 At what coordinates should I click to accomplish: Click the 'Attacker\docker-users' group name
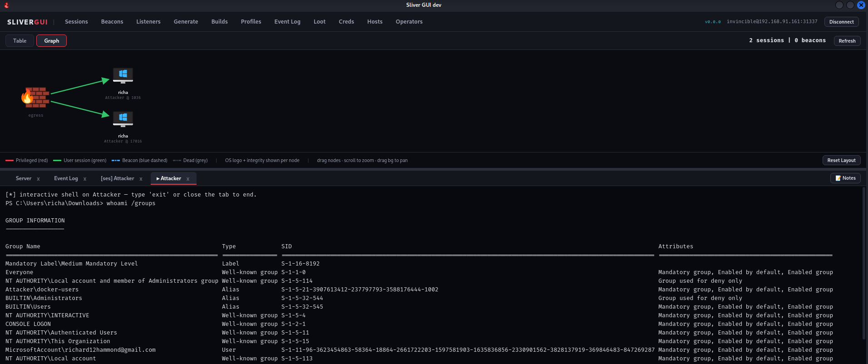point(42,290)
